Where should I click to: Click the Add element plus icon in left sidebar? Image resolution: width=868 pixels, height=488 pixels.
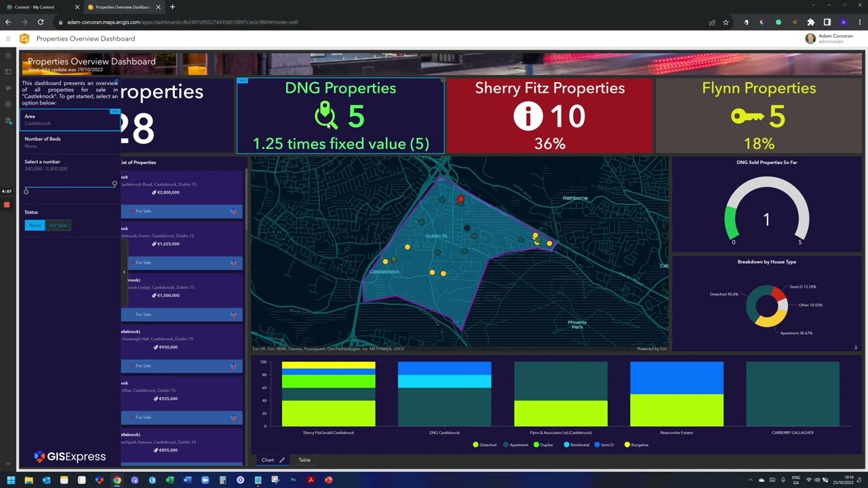pyautogui.click(x=8, y=55)
